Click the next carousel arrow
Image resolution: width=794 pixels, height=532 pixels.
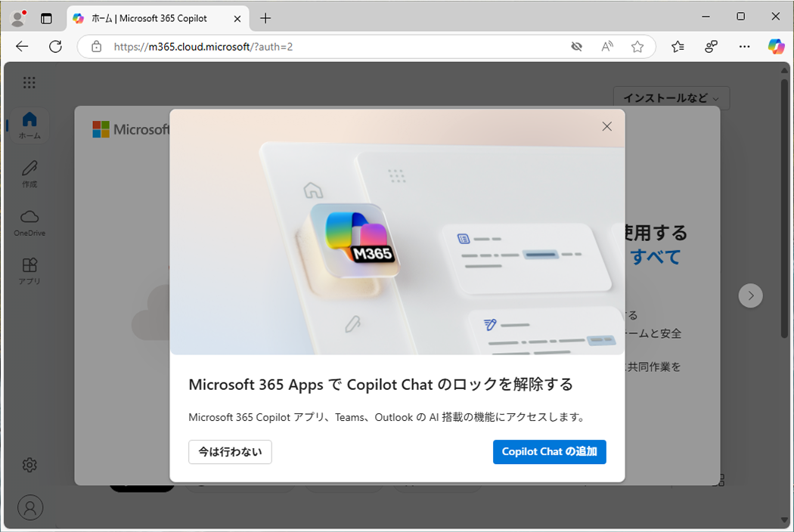click(x=750, y=295)
